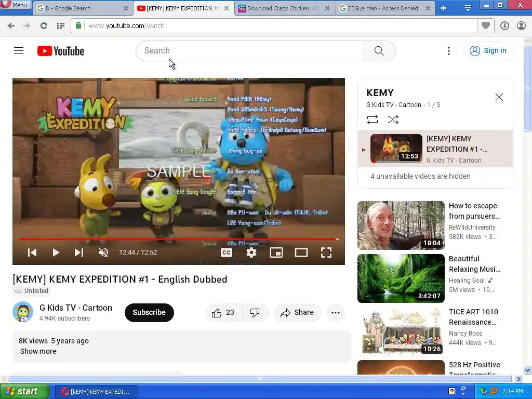Go to the YouTube home logo
Viewport: 532px width, 399px height.
point(61,51)
